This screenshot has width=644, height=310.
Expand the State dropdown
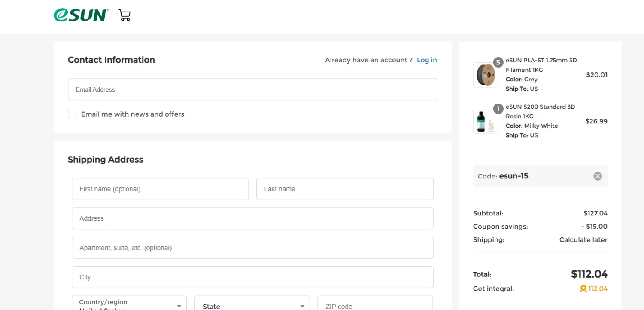pos(252,303)
